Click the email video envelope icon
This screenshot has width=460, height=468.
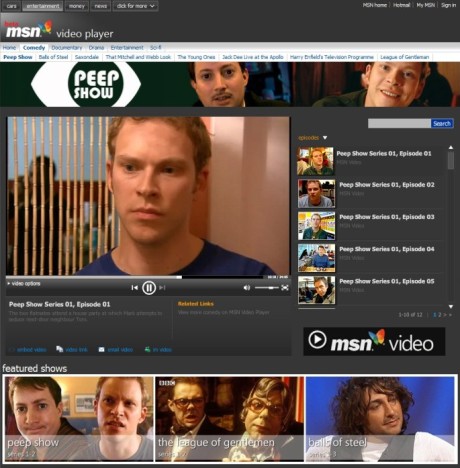click(x=102, y=350)
